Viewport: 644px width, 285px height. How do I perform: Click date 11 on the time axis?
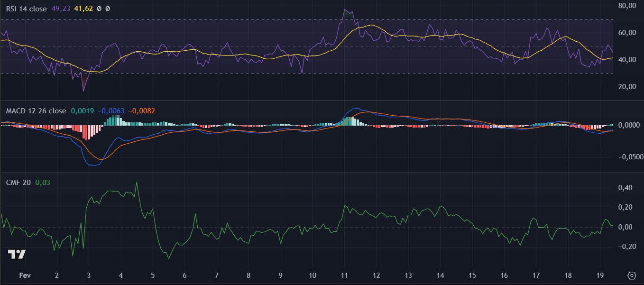coord(344,275)
